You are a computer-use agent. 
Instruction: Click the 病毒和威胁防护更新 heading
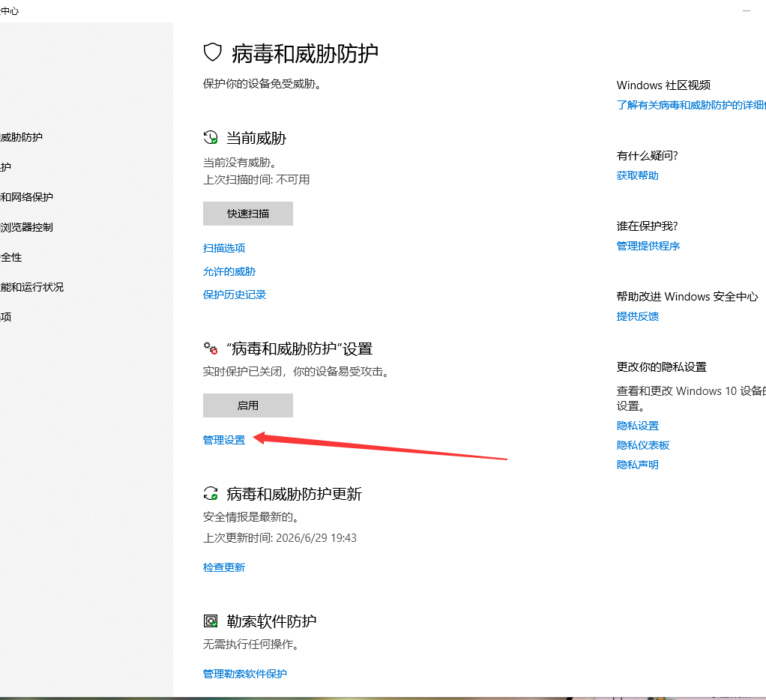294,495
